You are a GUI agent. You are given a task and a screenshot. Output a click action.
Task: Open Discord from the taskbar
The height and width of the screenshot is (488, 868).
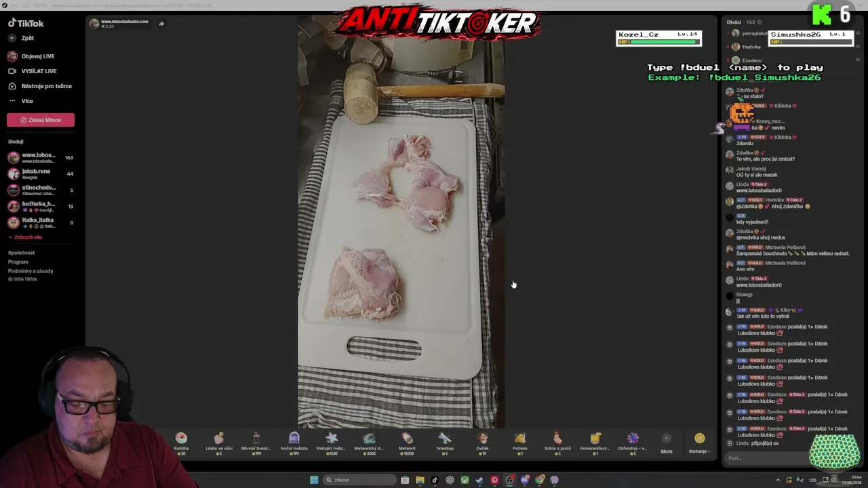coord(524,480)
